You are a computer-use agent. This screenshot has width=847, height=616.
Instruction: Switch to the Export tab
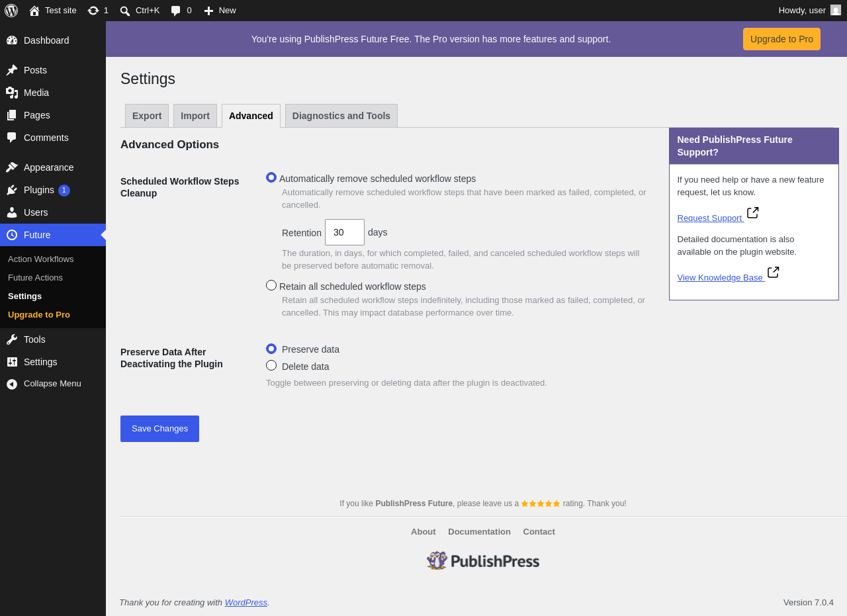(x=147, y=116)
